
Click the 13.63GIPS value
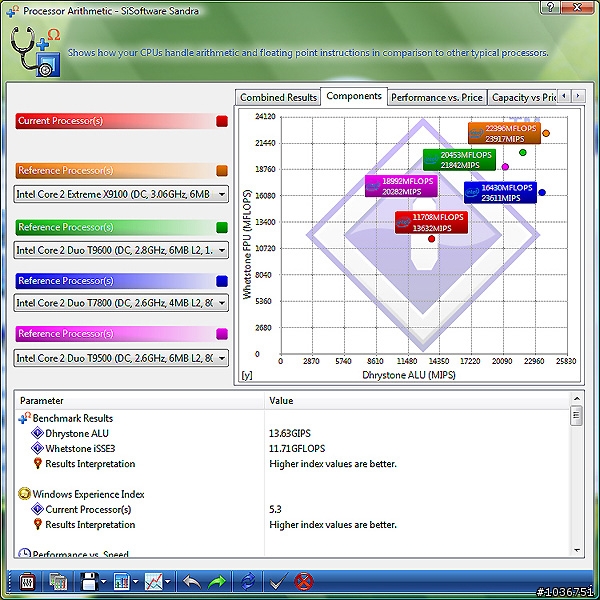tap(290, 433)
